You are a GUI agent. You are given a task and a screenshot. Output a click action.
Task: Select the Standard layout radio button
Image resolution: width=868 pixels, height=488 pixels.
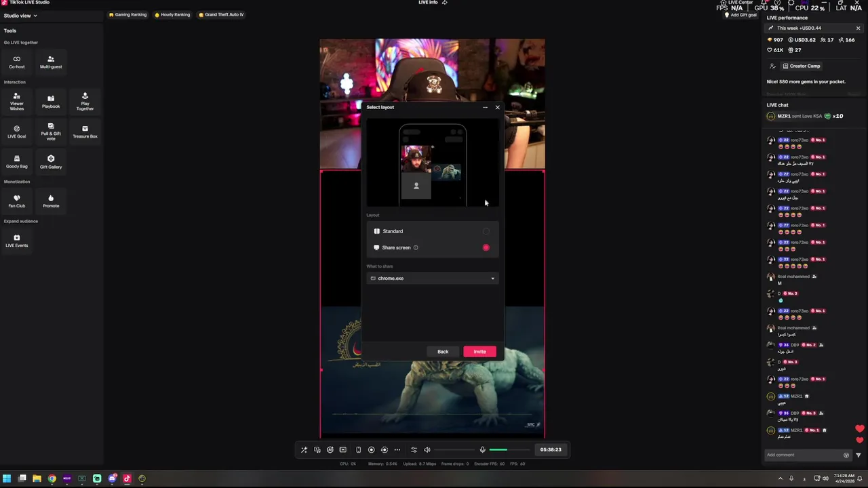pos(486,231)
